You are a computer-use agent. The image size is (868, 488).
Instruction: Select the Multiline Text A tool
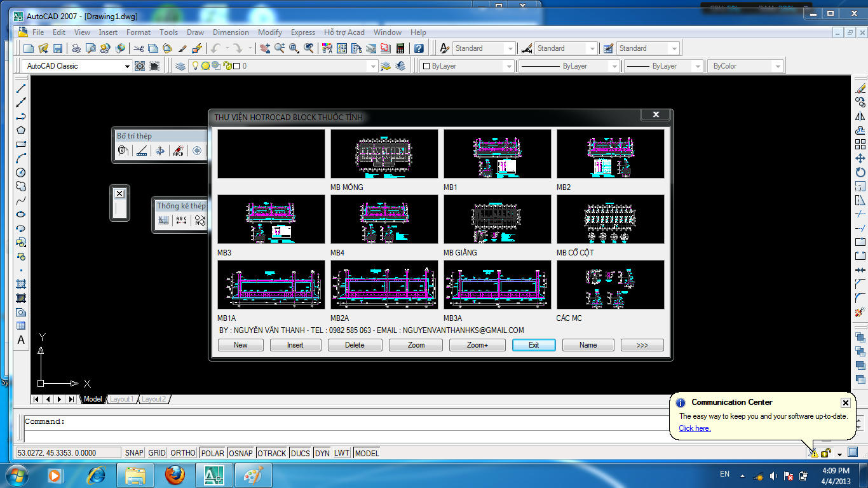[x=21, y=340]
